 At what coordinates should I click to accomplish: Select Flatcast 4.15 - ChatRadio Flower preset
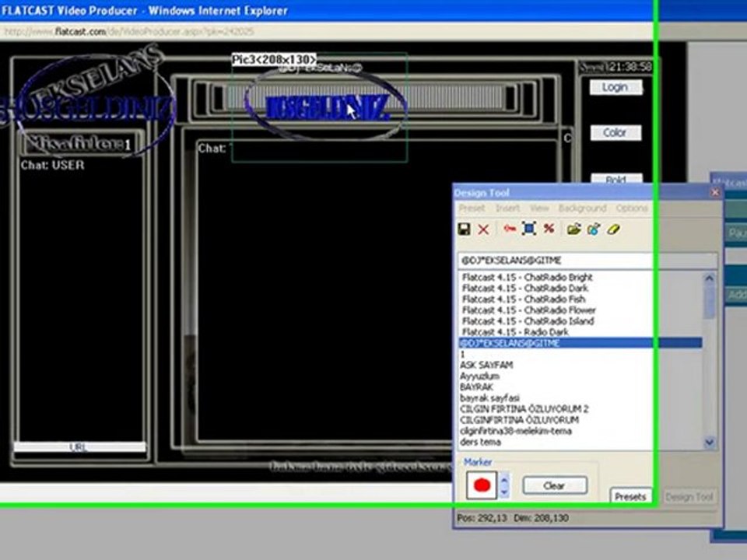tap(529, 310)
